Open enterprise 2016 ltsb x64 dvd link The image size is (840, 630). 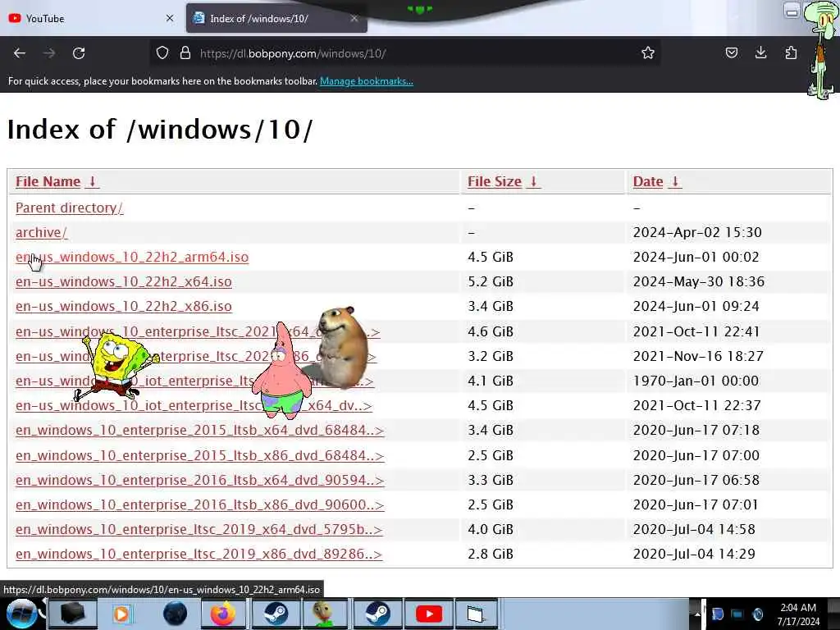pos(200,480)
